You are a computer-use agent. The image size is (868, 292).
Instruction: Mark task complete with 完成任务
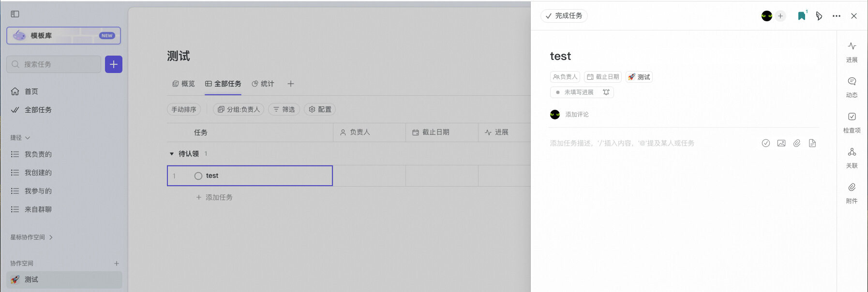pyautogui.click(x=564, y=16)
